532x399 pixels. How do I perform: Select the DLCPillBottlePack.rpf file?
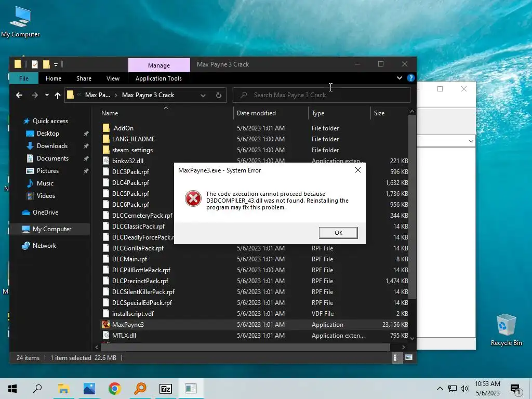(x=141, y=270)
